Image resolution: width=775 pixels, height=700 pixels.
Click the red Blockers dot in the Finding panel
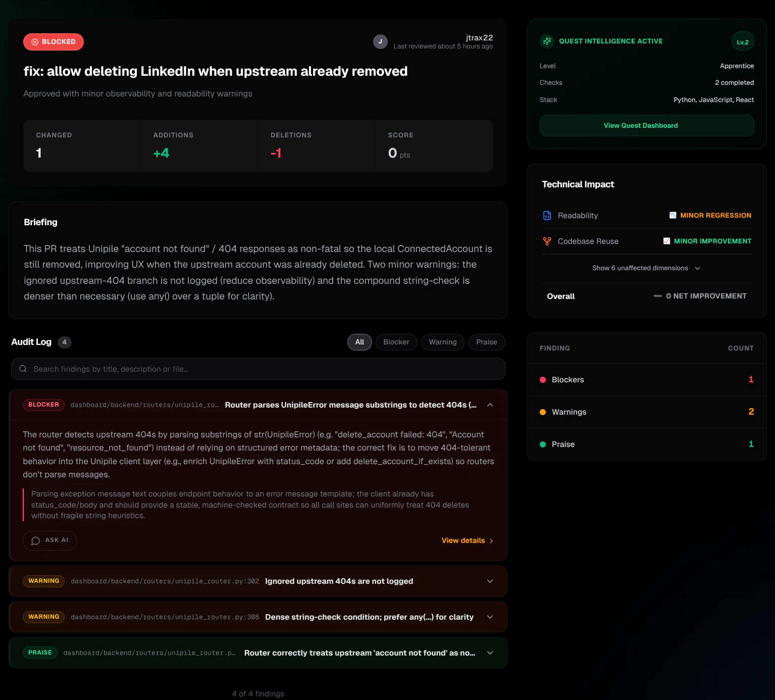[x=543, y=380]
